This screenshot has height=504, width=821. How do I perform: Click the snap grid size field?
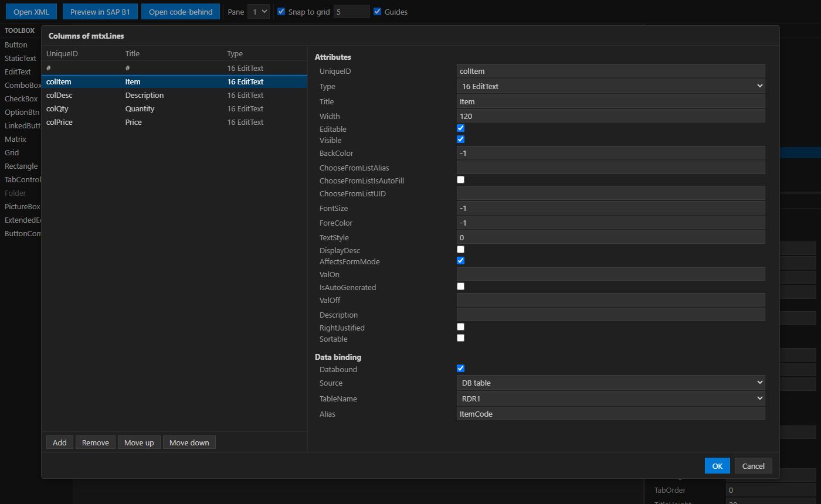(351, 11)
